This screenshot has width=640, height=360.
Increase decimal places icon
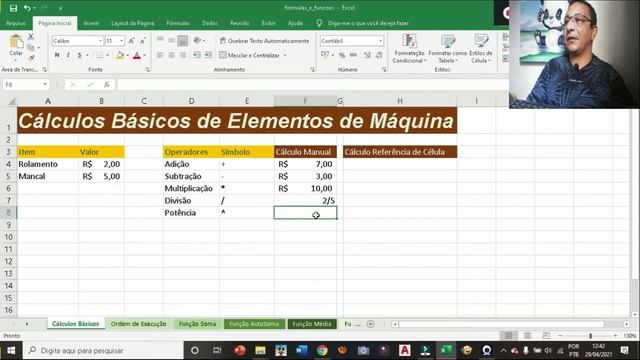pyautogui.click(x=367, y=55)
